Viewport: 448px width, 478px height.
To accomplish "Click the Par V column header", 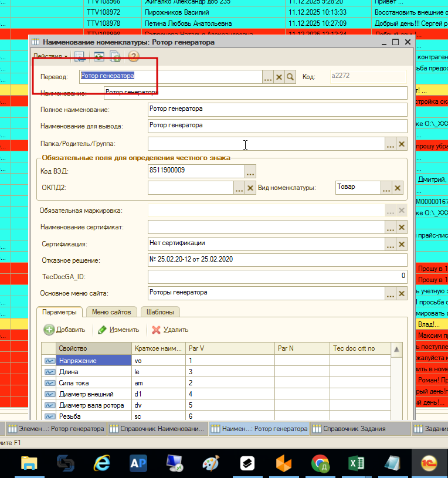I will (230, 348).
